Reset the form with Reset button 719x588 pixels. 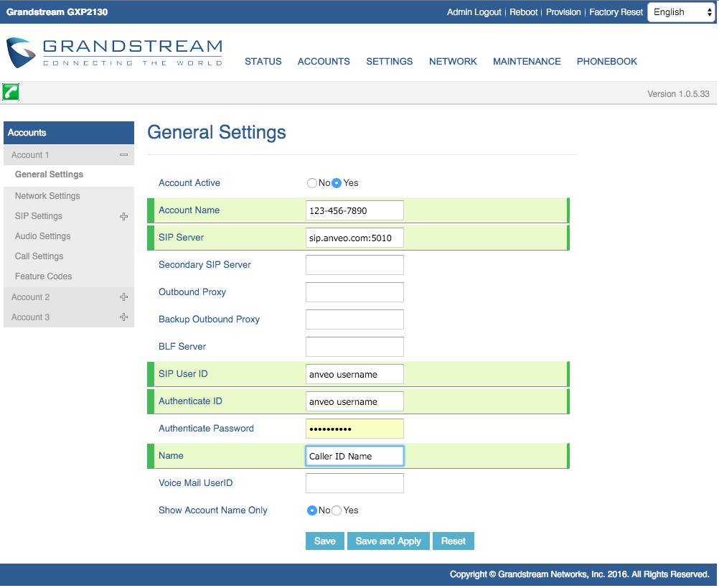(x=454, y=541)
